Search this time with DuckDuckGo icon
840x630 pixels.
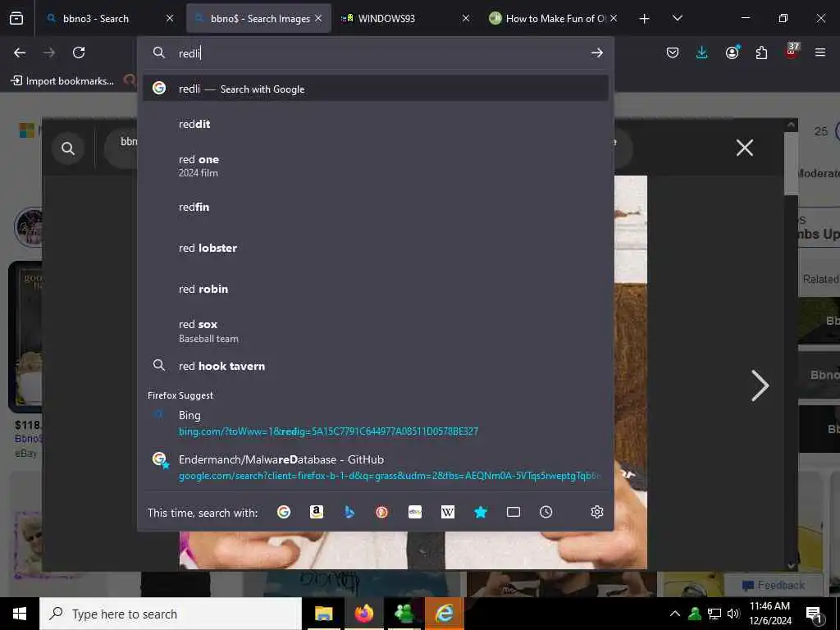coord(382,512)
